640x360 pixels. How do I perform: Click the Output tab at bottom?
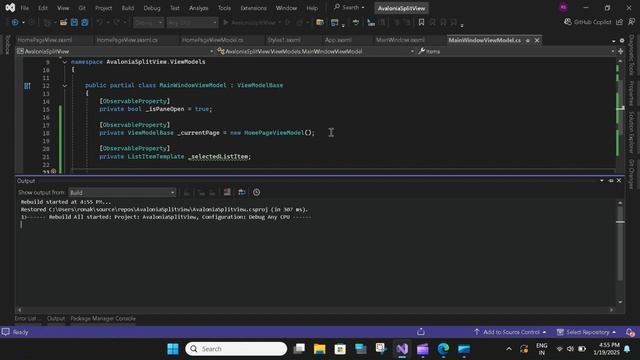point(56,318)
